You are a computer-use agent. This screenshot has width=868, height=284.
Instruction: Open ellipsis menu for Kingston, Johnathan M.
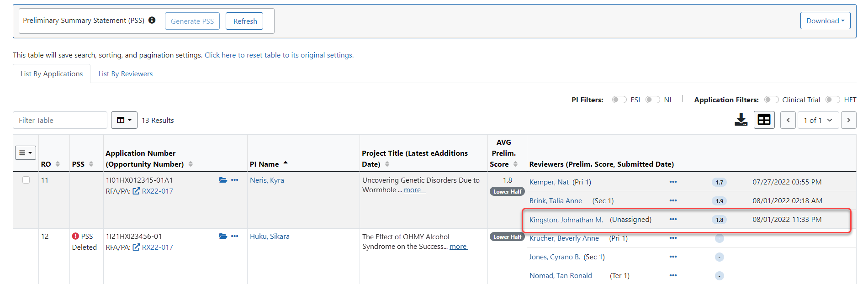point(673,219)
